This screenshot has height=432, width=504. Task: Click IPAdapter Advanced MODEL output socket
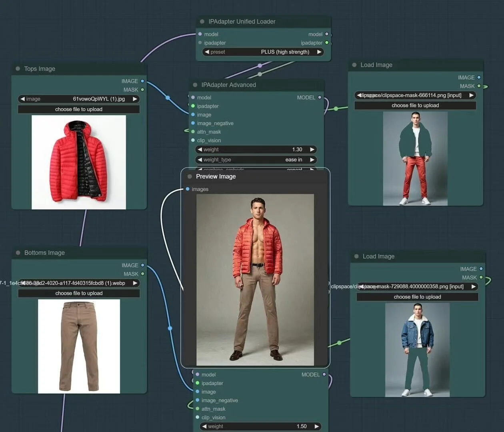[x=320, y=98]
